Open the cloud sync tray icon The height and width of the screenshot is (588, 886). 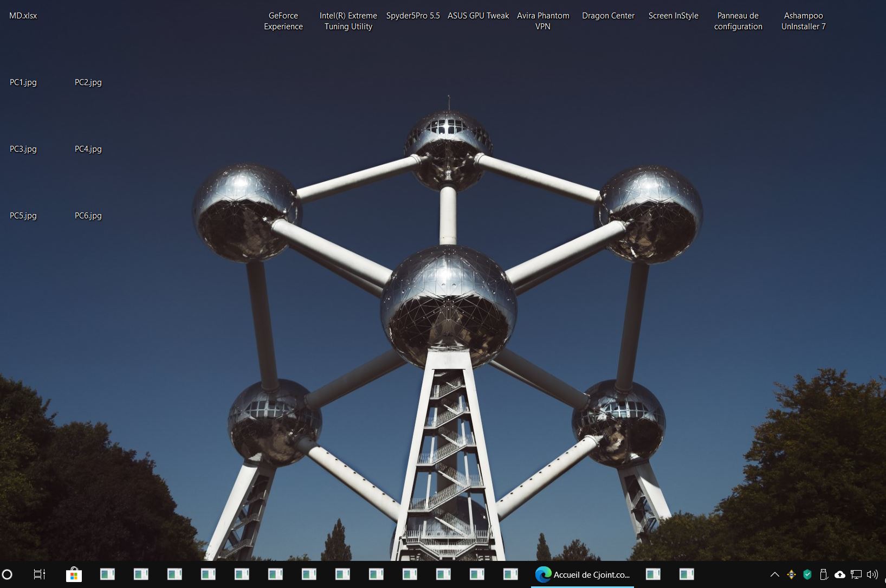tap(840, 574)
